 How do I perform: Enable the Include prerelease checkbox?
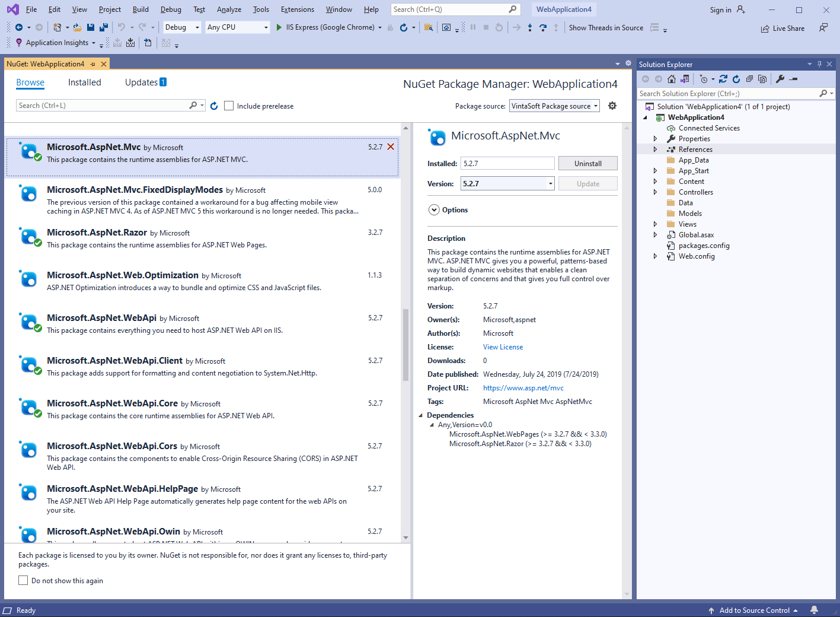(x=229, y=106)
